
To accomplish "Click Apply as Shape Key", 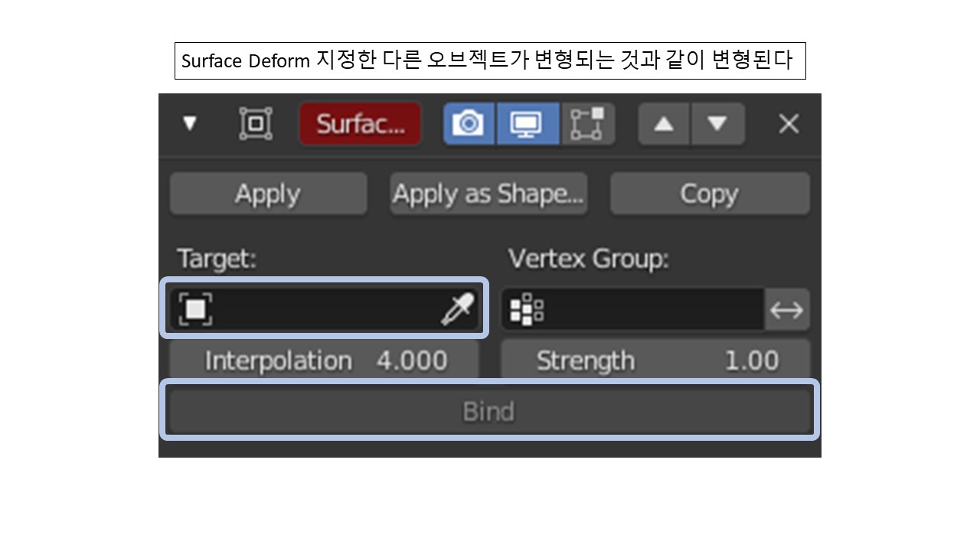I will coord(488,194).
